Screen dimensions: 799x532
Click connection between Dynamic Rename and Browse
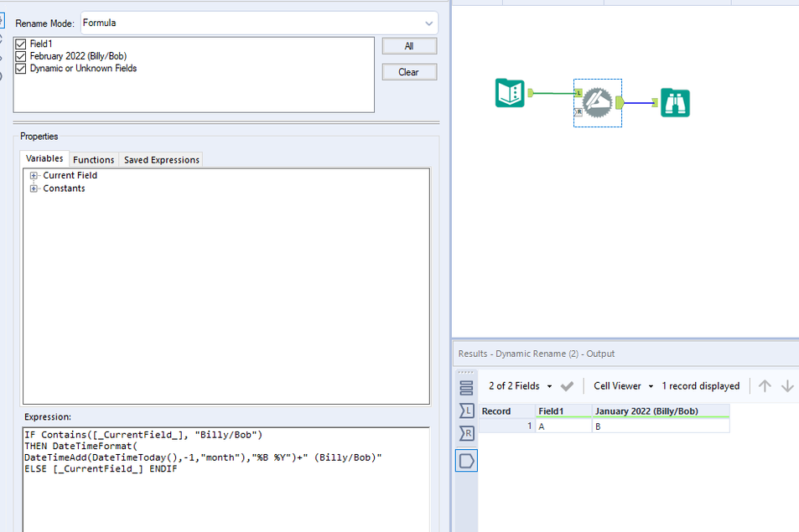coord(638,103)
